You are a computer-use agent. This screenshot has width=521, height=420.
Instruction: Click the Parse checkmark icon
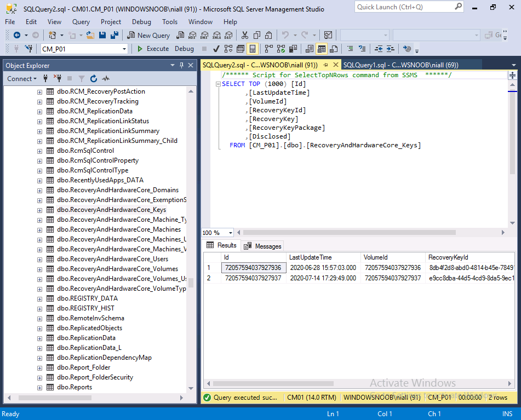pos(216,49)
